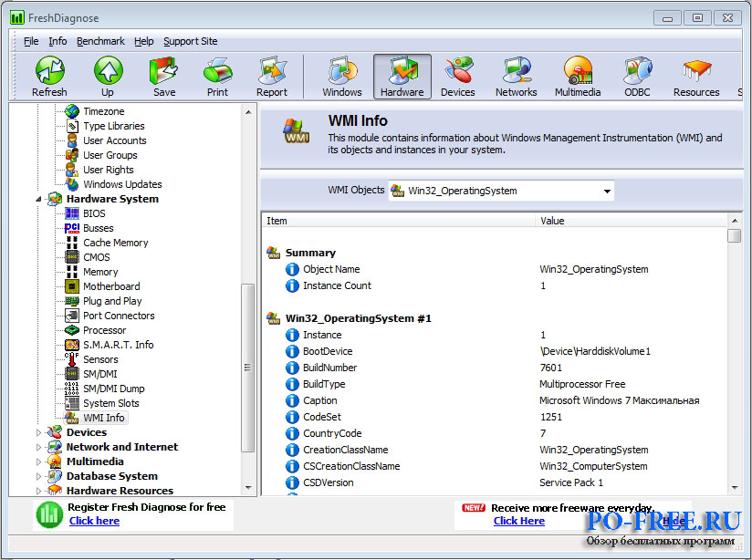
Task: Open the Resources toolbar icon
Action: 696,77
